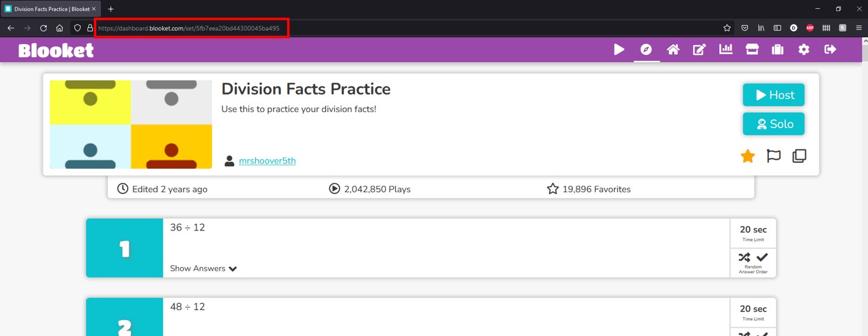Click the round D extension icon

point(794,28)
